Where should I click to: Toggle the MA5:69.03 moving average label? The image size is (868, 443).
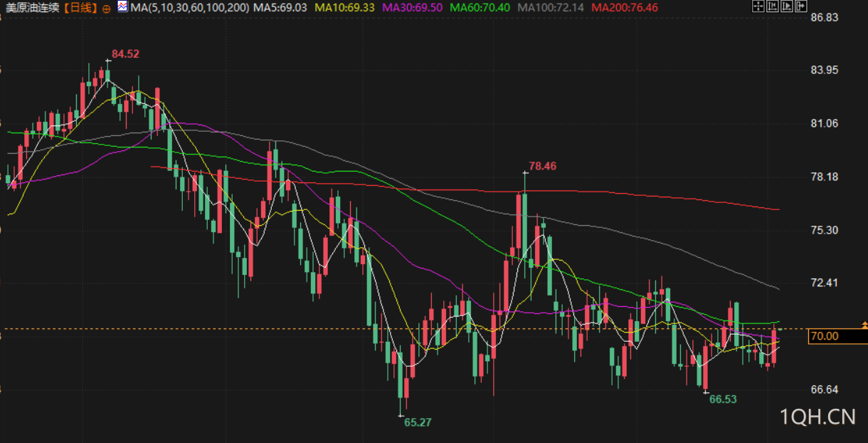click(x=280, y=7)
